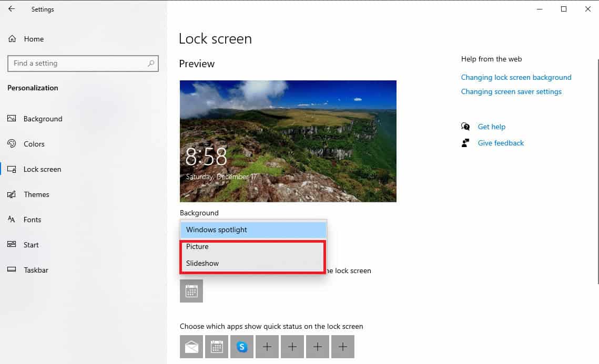The width and height of the screenshot is (599, 364).
Task: Open the Fonts settings page
Action: point(24,220)
